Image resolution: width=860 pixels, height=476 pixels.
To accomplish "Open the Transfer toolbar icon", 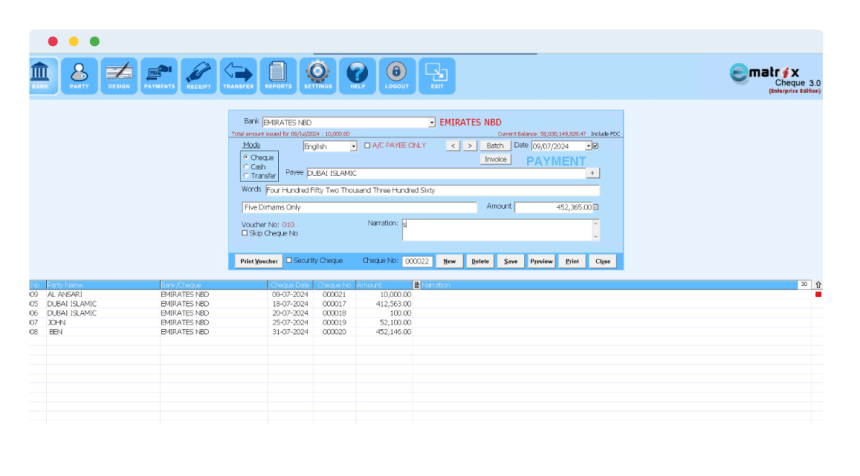I will coord(239,76).
